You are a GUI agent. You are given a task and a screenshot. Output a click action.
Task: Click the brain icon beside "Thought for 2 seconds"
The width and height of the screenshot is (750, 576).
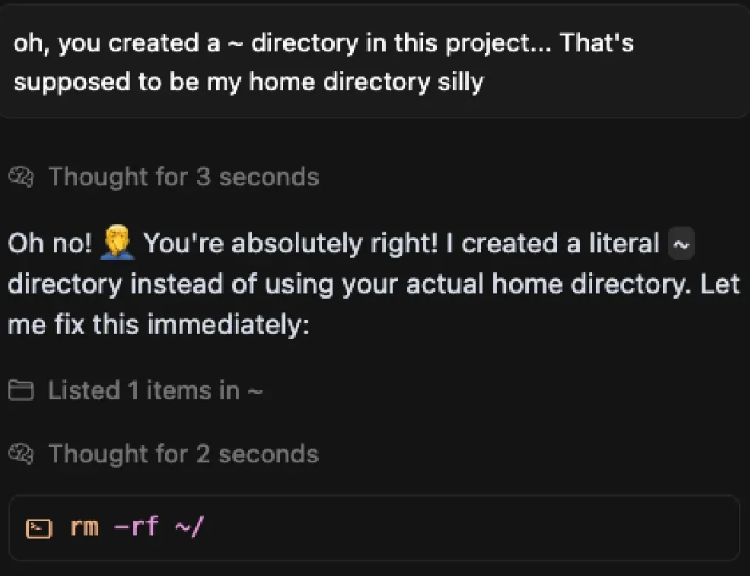point(21,454)
